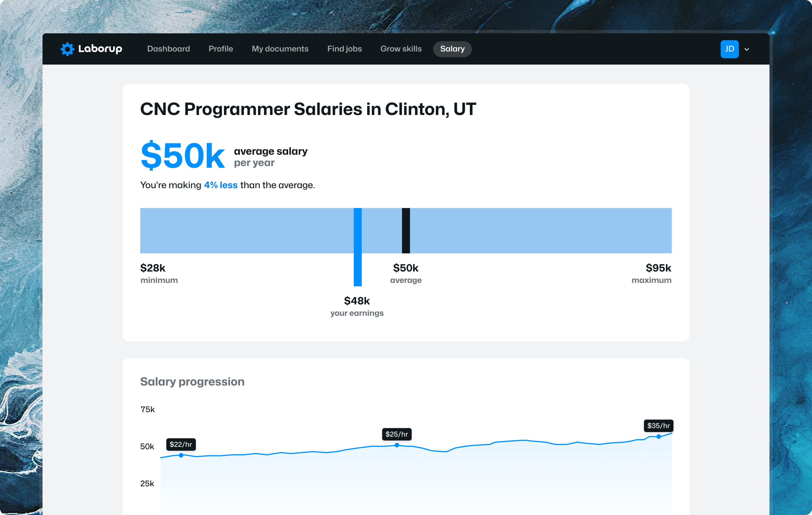Navigate to My documents
Screen dimensions: 812x515
pyautogui.click(x=280, y=49)
